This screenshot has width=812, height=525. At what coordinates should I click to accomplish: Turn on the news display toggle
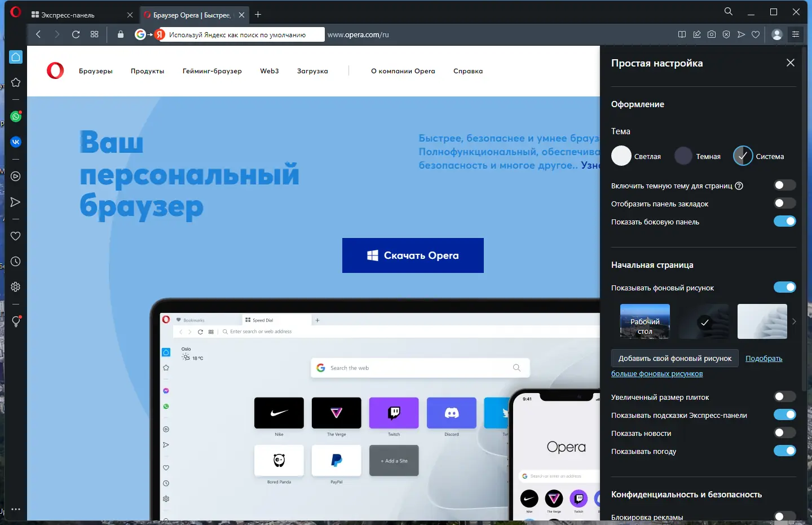(x=784, y=433)
